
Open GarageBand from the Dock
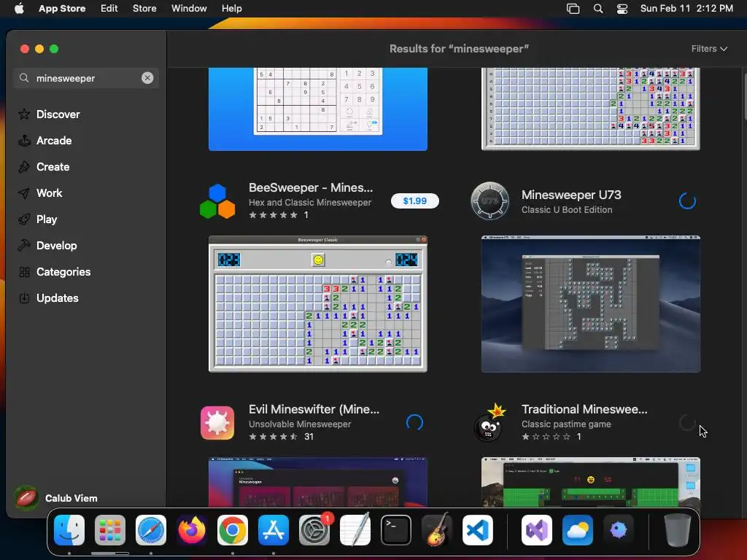pos(437,530)
